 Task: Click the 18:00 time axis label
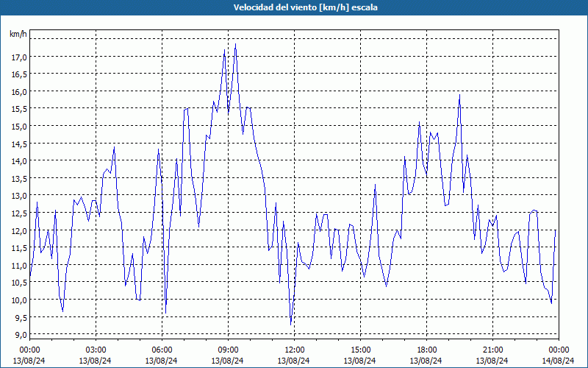click(426, 350)
